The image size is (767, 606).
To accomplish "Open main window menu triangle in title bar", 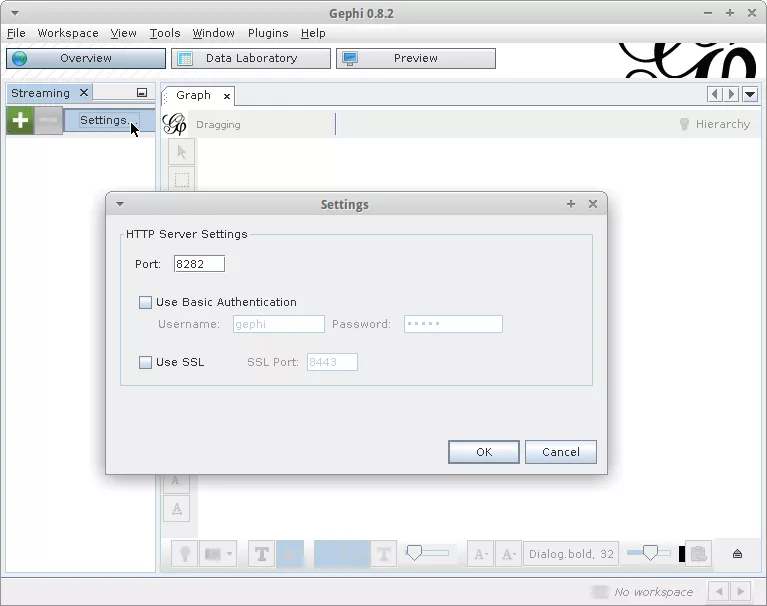I will tap(15, 13).
